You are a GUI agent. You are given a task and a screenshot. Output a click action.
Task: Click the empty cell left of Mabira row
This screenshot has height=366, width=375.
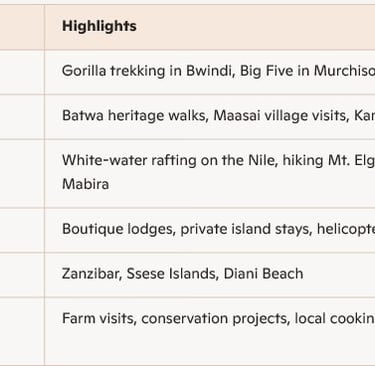point(22,174)
